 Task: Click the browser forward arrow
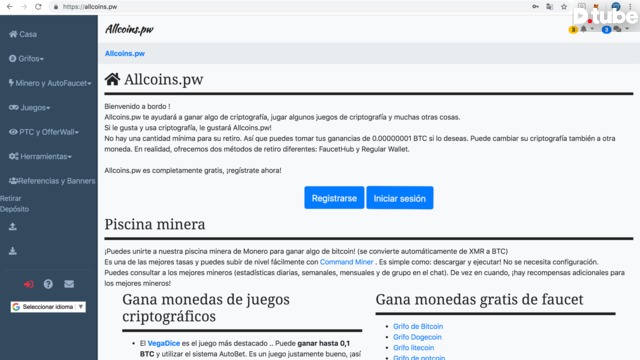[24, 7]
